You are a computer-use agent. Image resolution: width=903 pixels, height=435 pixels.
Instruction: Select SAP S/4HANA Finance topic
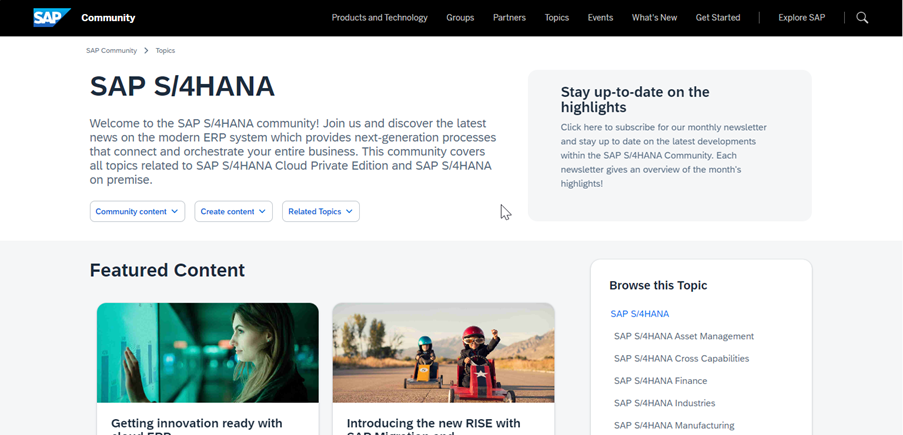660,381
